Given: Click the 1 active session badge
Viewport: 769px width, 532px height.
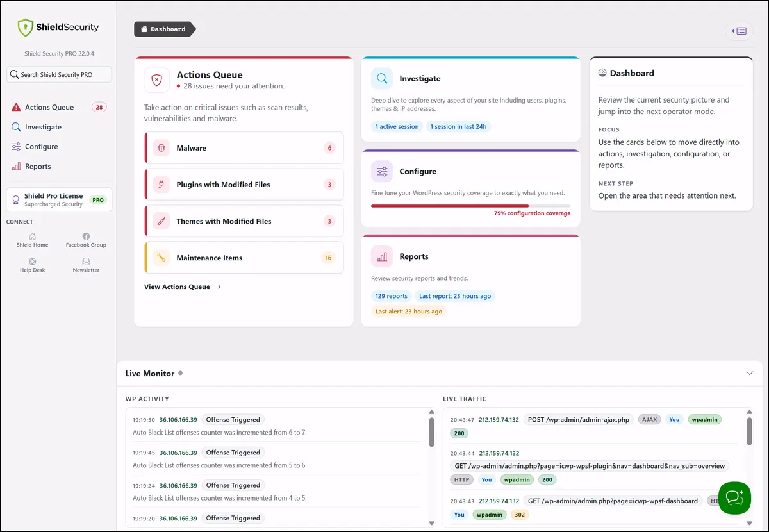Looking at the screenshot, I should (x=397, y=127).
